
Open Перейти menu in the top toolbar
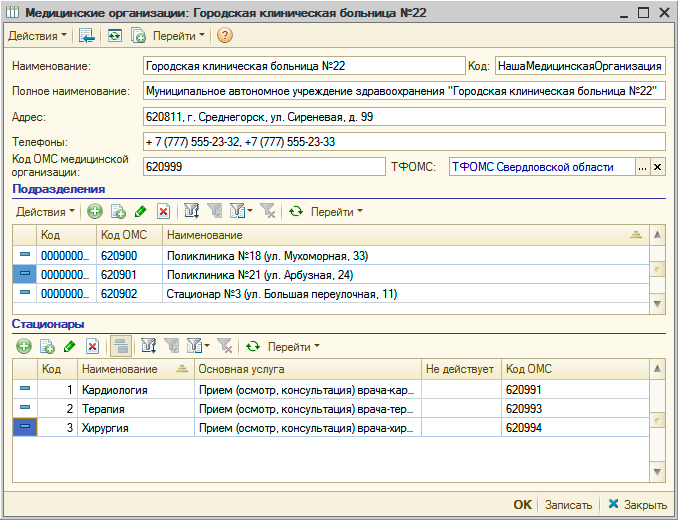coord(178,35)
